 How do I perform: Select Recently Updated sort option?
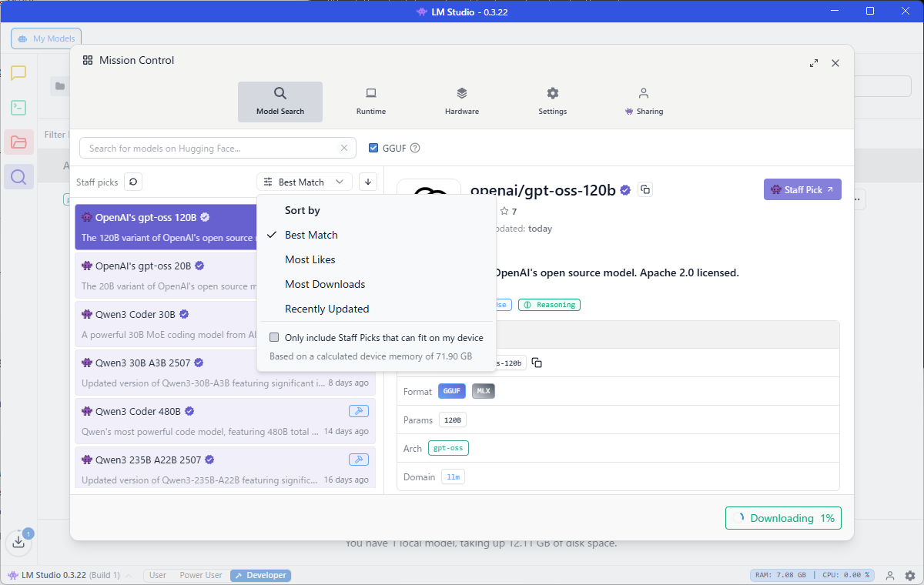click(377, 309)
